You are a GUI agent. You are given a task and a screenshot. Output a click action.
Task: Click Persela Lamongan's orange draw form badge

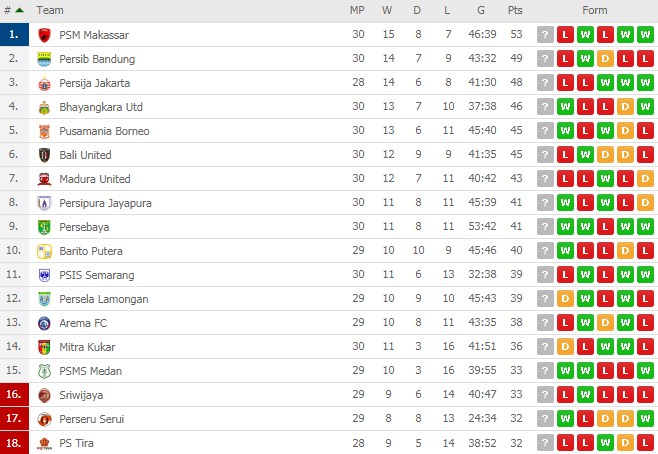tap(565, 299)
